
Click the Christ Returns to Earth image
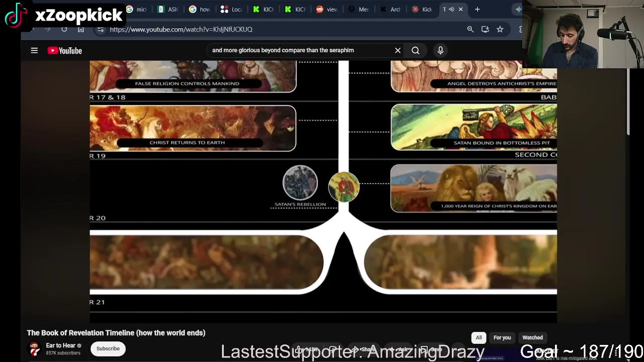[193, 128]
